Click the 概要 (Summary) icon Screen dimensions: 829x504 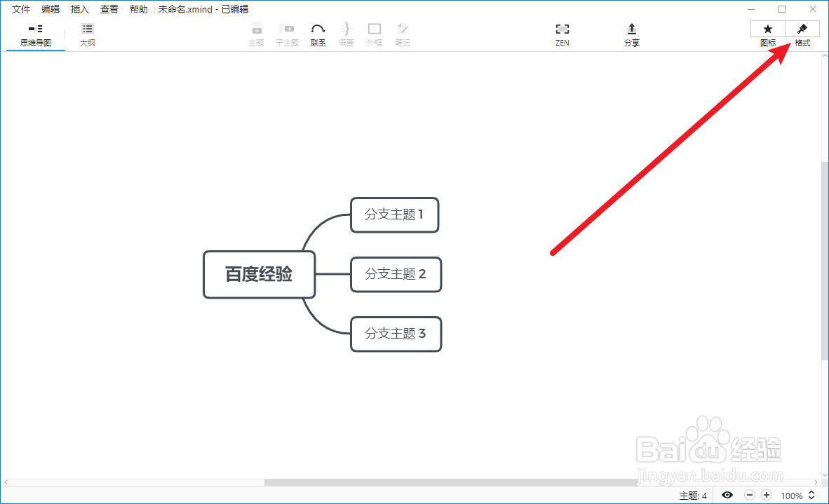point(346,33)
